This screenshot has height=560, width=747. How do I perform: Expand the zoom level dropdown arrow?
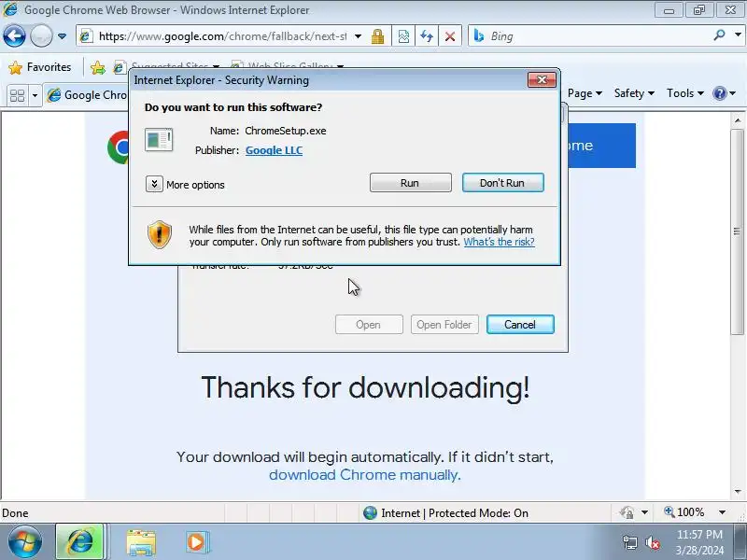click(x=722, y=512)
